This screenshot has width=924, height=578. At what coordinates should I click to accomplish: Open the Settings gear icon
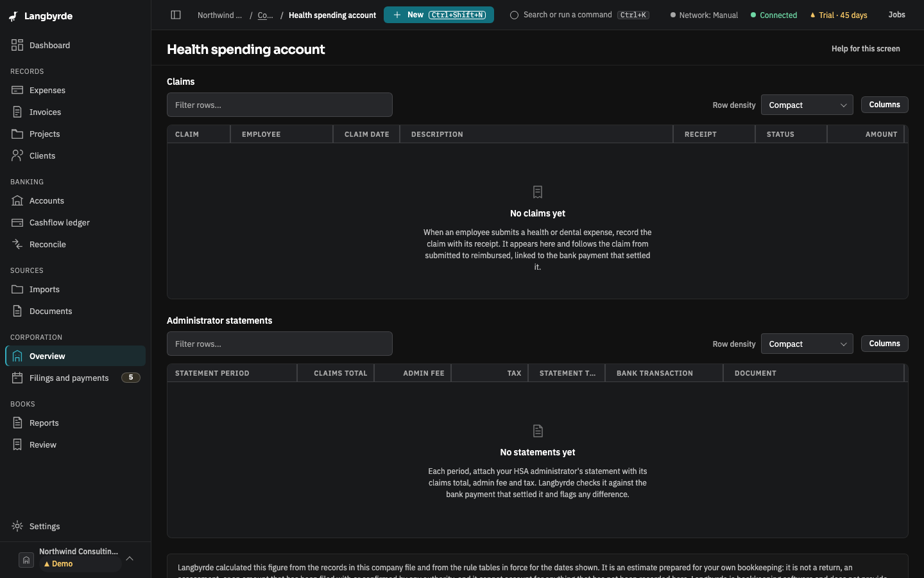17,526
